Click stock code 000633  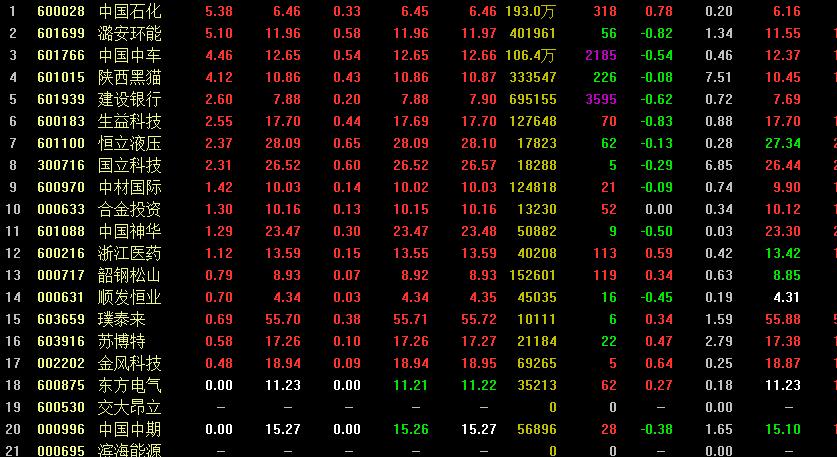point(61,209)
